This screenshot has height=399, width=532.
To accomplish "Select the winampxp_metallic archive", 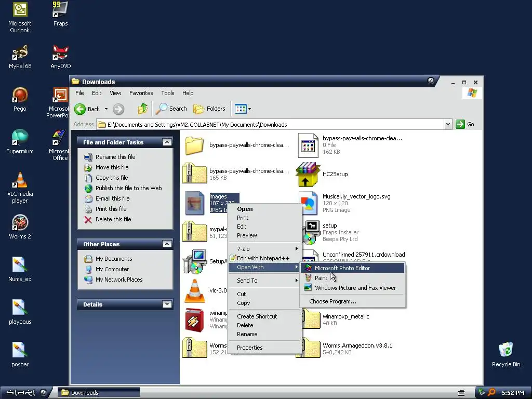I will [x=345, y=316].
